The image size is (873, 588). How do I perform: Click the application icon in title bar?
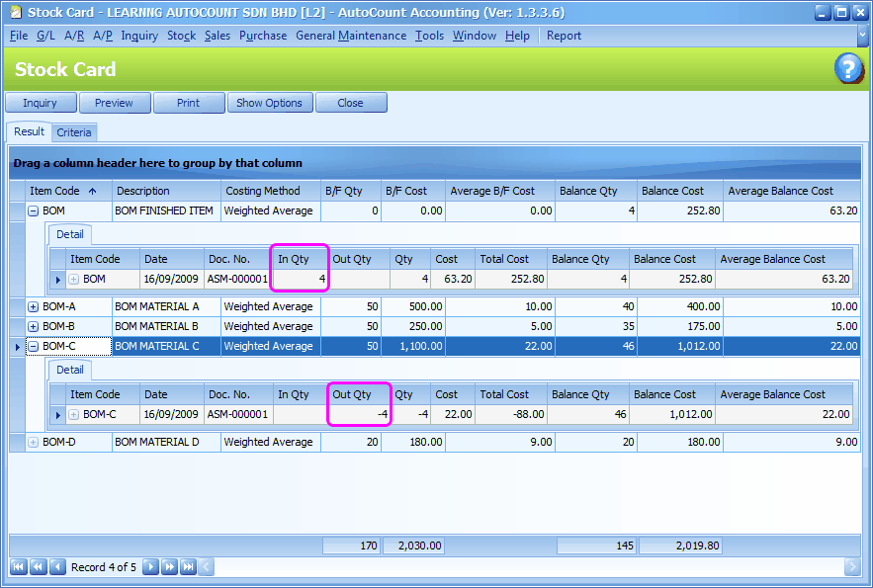(13, 12)
